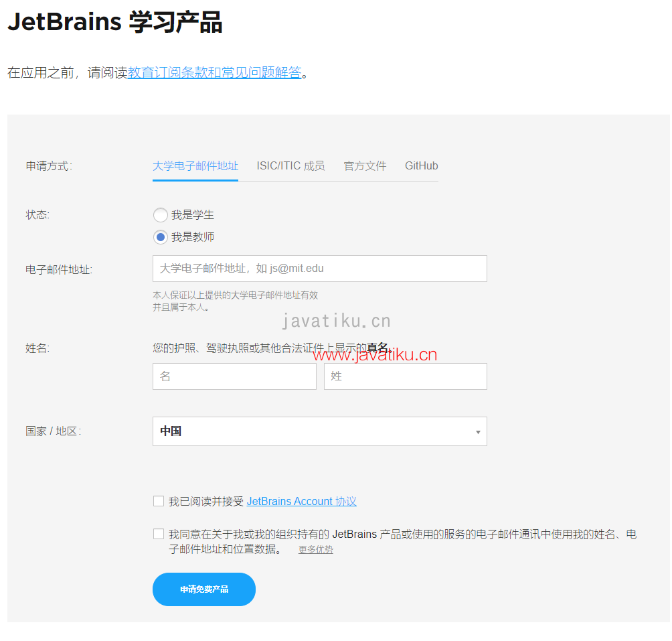Select the 我是教师 radio button
672x641 pixels.
pyautogui.click(x=160, y=237)
